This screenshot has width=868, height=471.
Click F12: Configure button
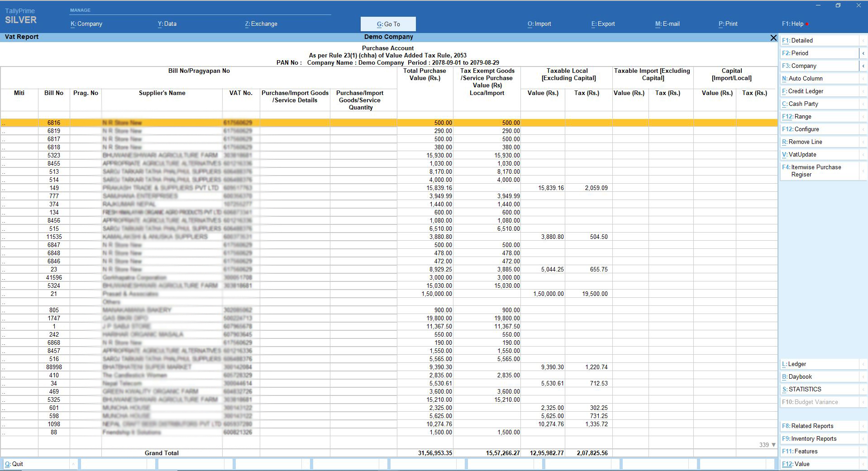tap(819, 129)
